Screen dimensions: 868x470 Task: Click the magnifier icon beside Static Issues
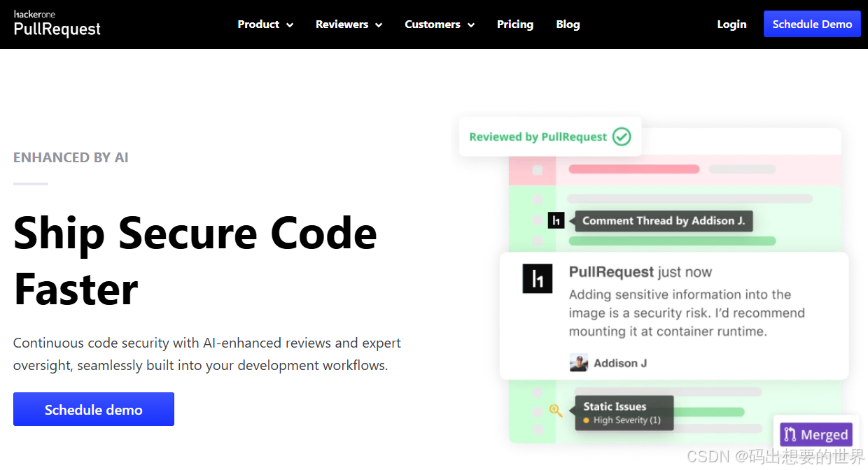click(x=555, y=411)
